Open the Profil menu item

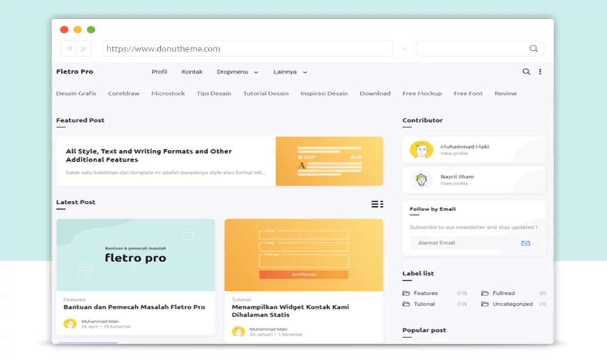pyautogui.click(x=159, y=72)
